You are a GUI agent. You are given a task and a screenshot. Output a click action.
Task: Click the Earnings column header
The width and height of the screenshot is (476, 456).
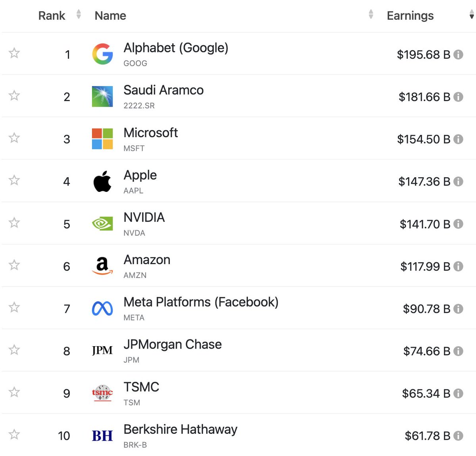(x=410, y=15)
